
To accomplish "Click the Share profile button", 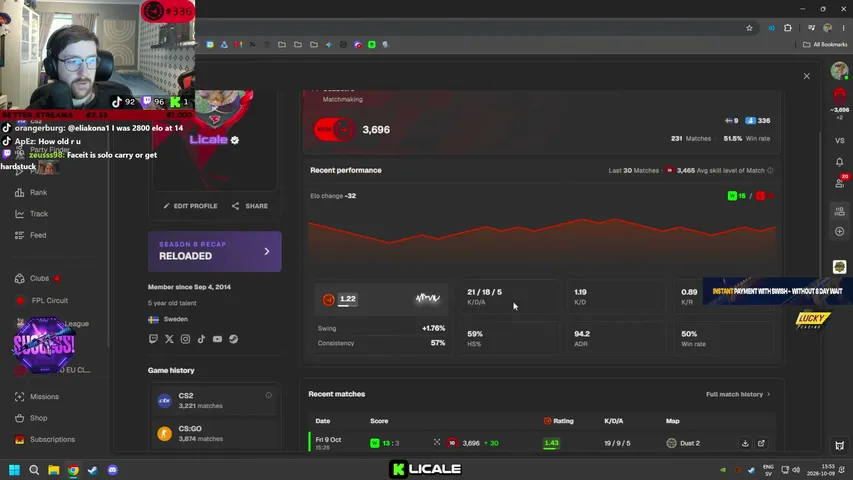I will tap(250, 206).
